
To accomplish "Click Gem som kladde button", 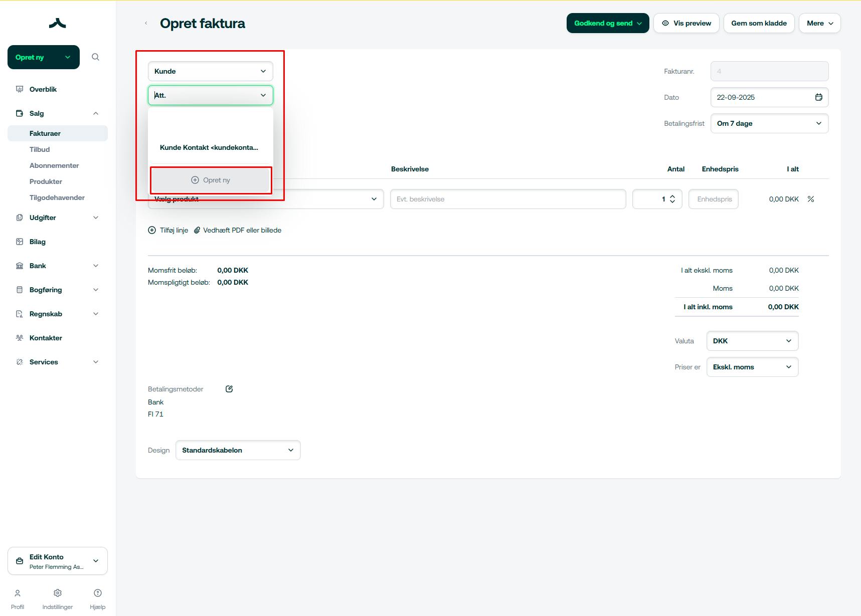I will [759, 23].
